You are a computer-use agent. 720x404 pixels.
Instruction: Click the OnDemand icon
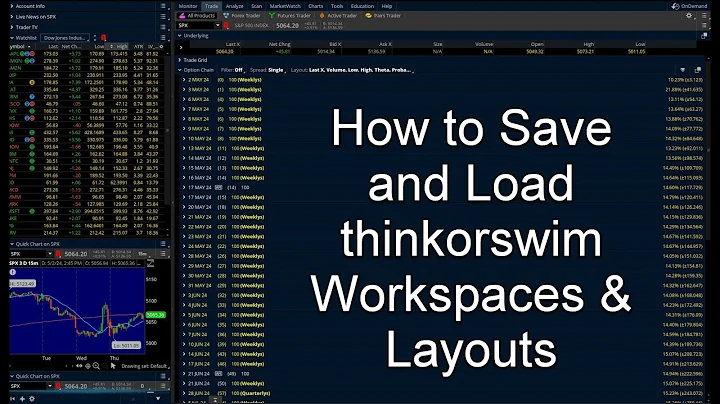(x=675, y=6)
